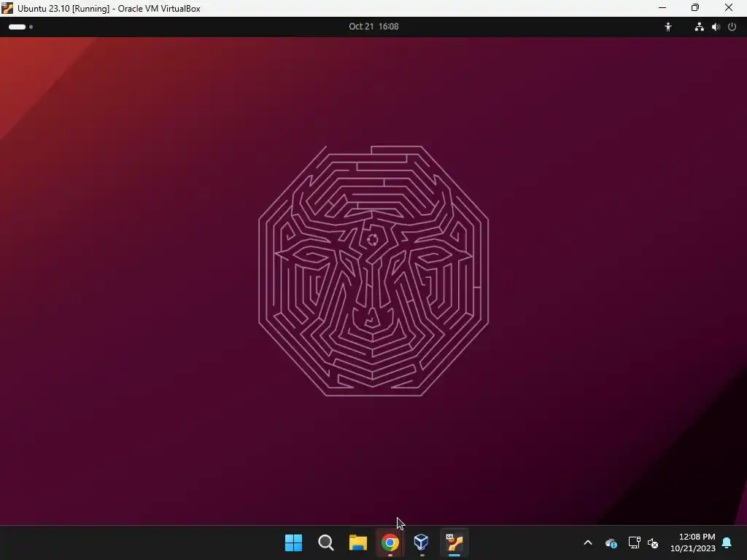
Task: Open Windows Search from the taskbar
Action: pyautogui.click(x=326, y=542)
